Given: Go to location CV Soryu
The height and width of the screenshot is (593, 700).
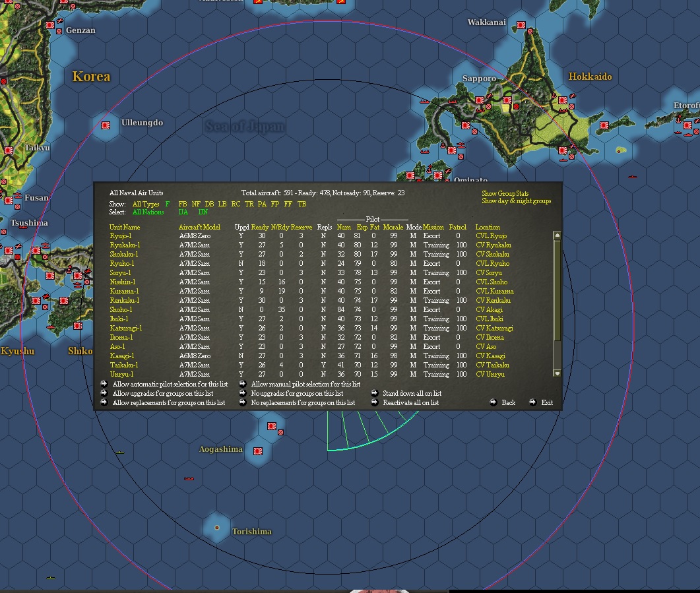Looking at the screenshot, I should tap(489, 272).
